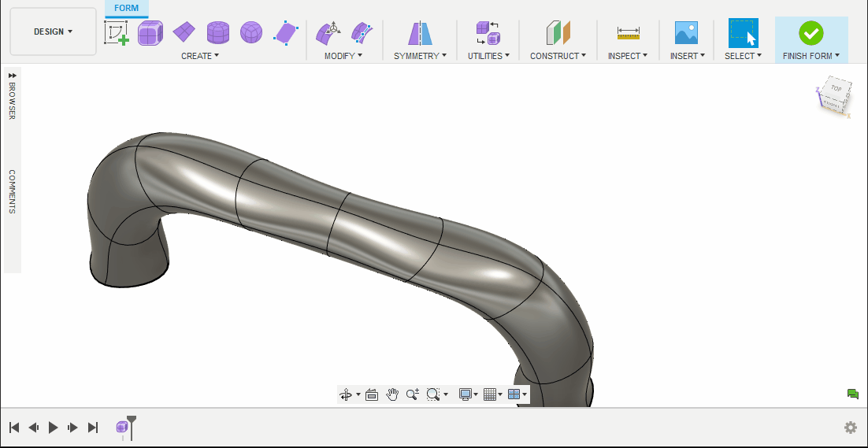Expand the MODIFY dropdown menu

point(343,56)
